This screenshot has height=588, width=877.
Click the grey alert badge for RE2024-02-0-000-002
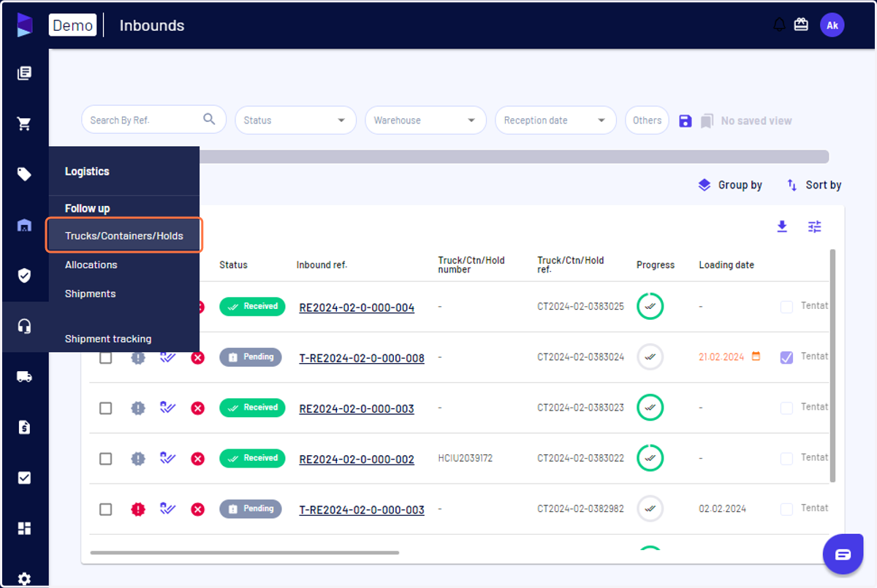(137, 459)
